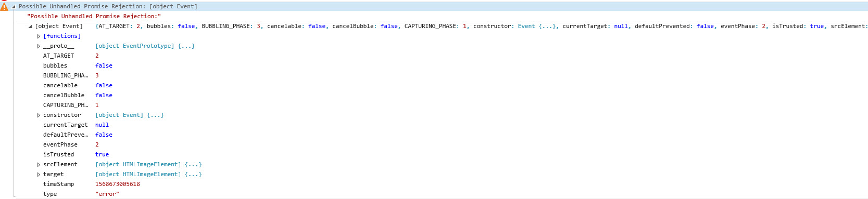Viewport: 868px width, 199px height.
Task: Open srcElement's [object HTMLImageElement] value
Action: tap(148, 165)
